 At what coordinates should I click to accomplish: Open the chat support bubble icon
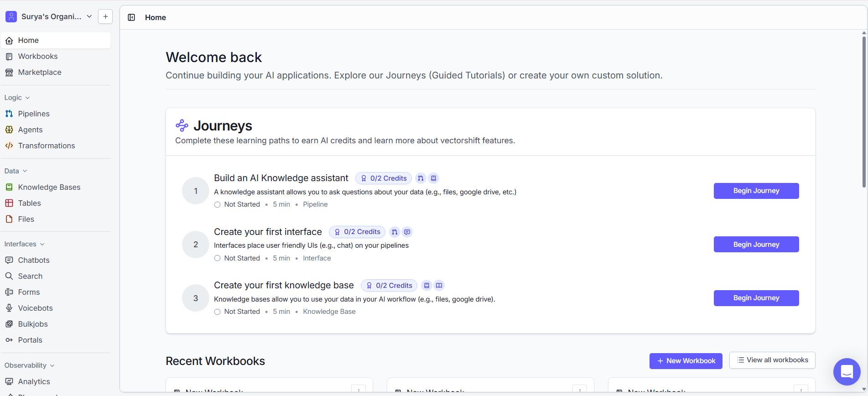point(847,372)
